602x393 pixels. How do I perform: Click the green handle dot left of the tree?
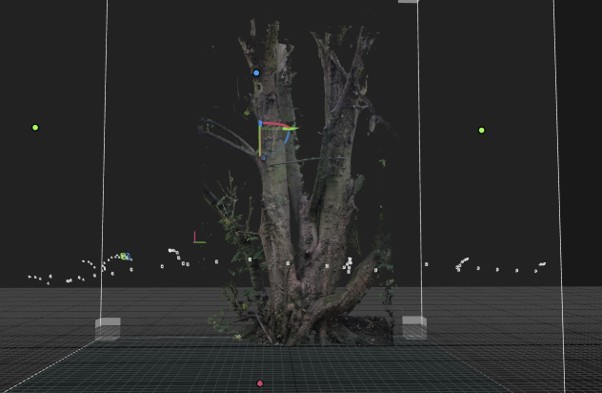coord(35,127)
